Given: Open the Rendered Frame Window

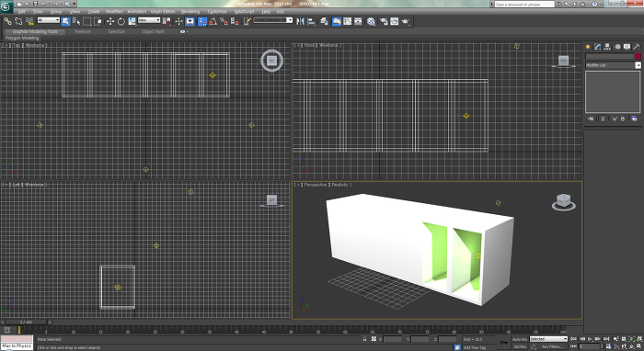Looking at the screenshot, I should [x=395, y=21].
